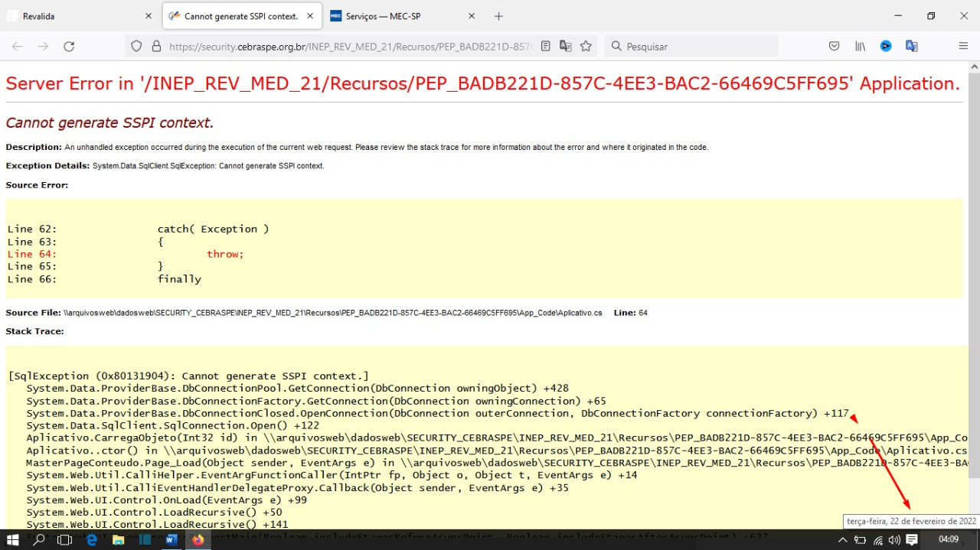Close the Cannot generate SSPI context tab
The image size is (980, 550).
pyautogui.click(x=310, y=16)
